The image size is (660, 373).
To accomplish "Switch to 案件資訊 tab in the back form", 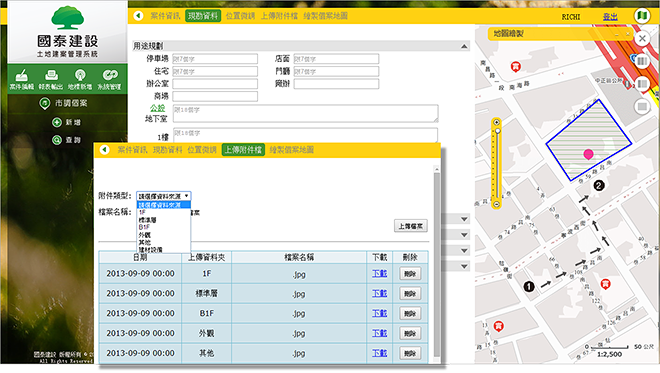I will tap(165, 16).
